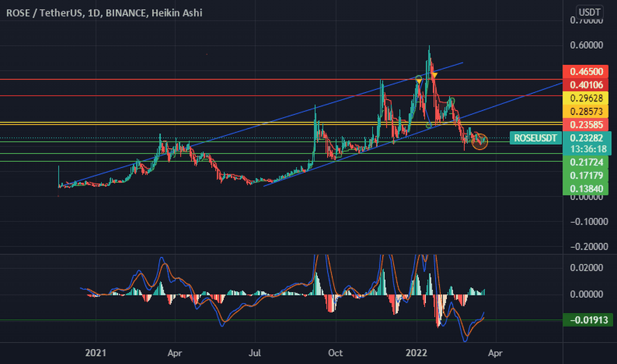Select the 0.17179 green price label
Viewport: 617px width, 364px height.
pos(585,175)
